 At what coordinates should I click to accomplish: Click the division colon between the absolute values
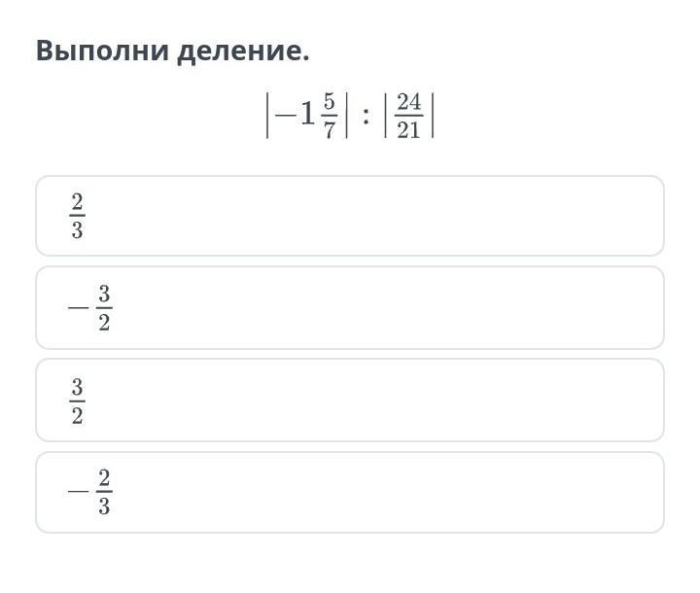click(x=364, y=117)
